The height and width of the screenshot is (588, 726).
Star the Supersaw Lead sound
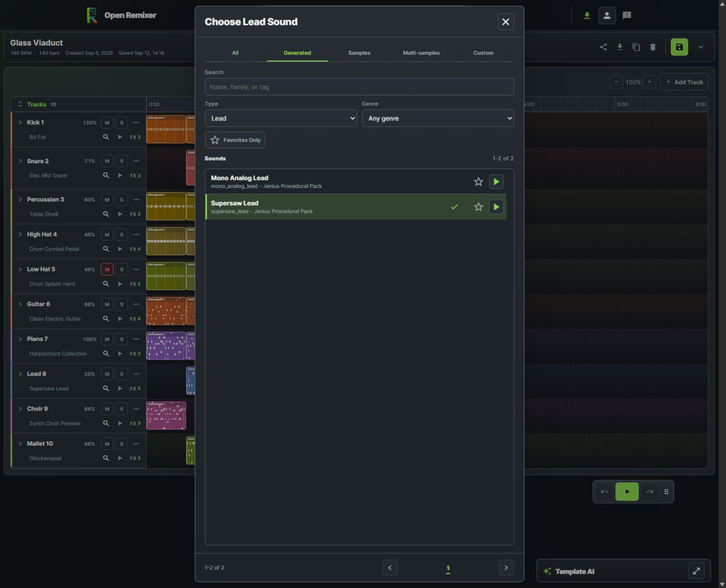coord(478,207)
